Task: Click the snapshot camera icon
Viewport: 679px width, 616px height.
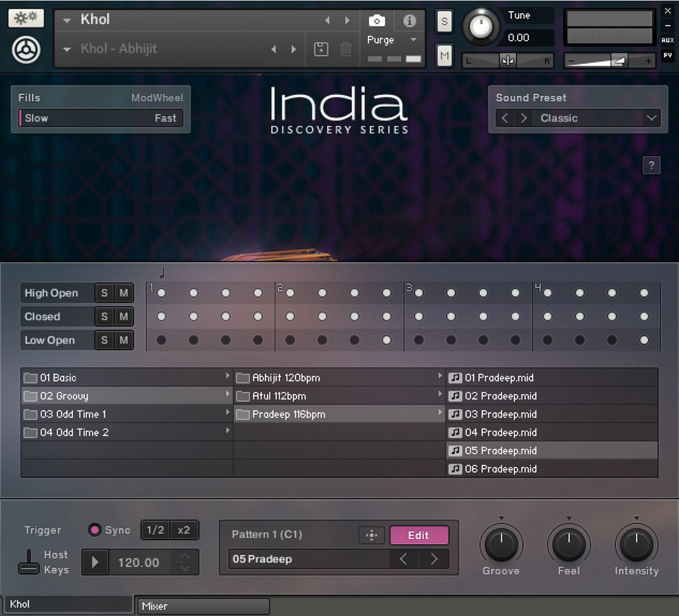Action: coord(377,20)
